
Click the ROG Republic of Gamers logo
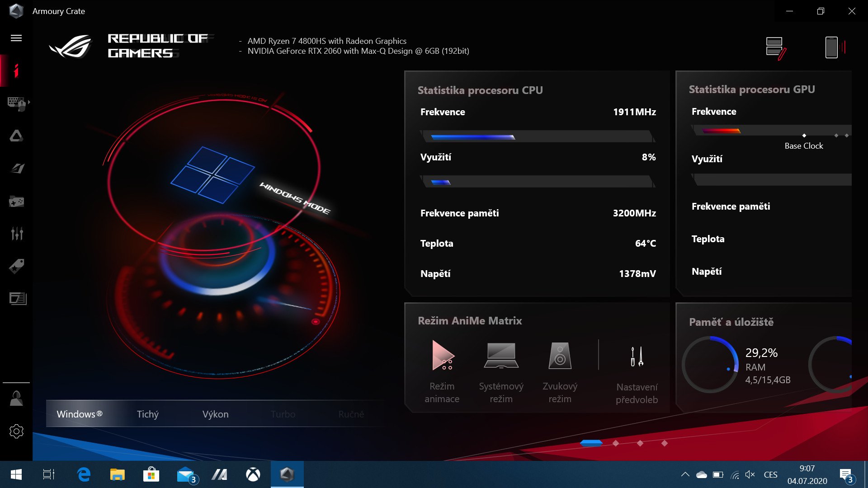[x=131, y=46]
